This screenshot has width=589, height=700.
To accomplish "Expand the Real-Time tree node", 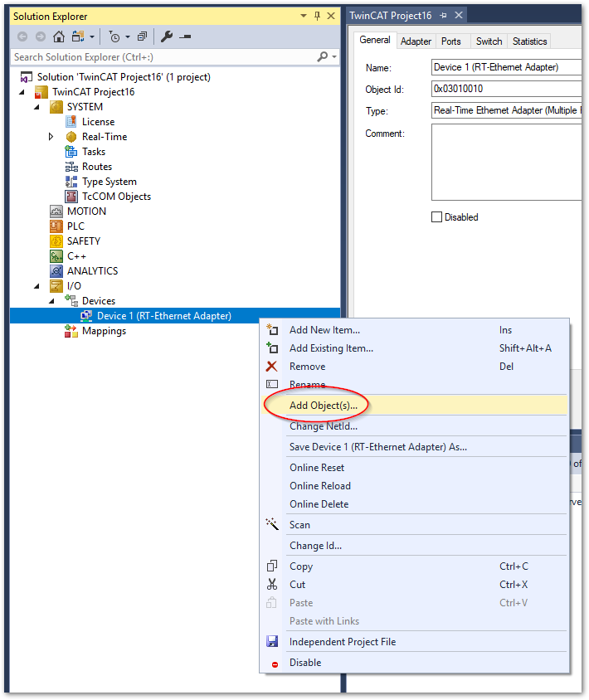I will tap(51, 137).
